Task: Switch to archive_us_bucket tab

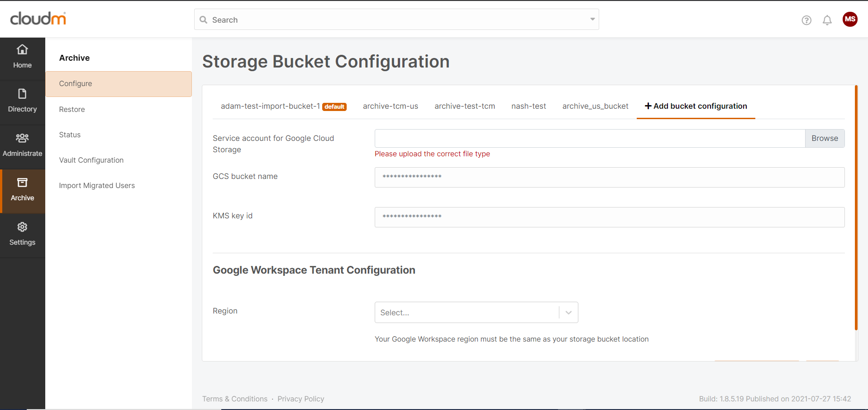Action: tap(595, 106)
